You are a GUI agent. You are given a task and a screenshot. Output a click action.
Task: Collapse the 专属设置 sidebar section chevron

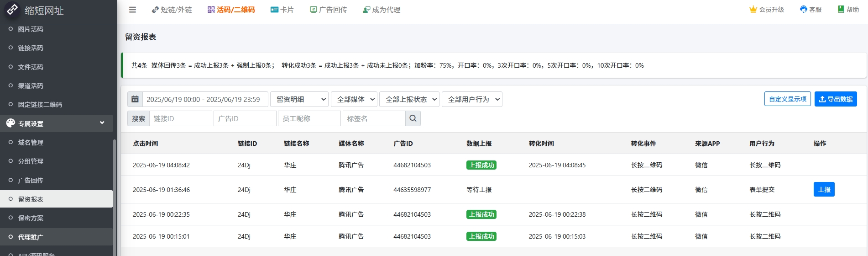point(102,123)
